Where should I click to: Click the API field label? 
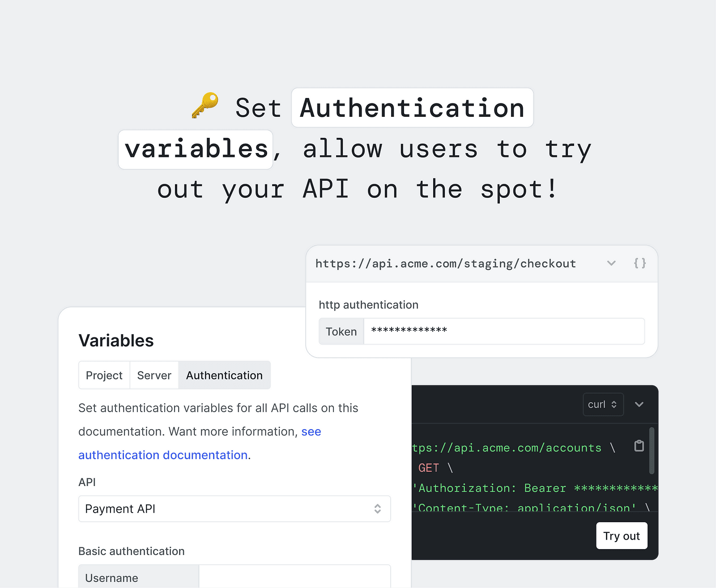[x=87, y=482]
